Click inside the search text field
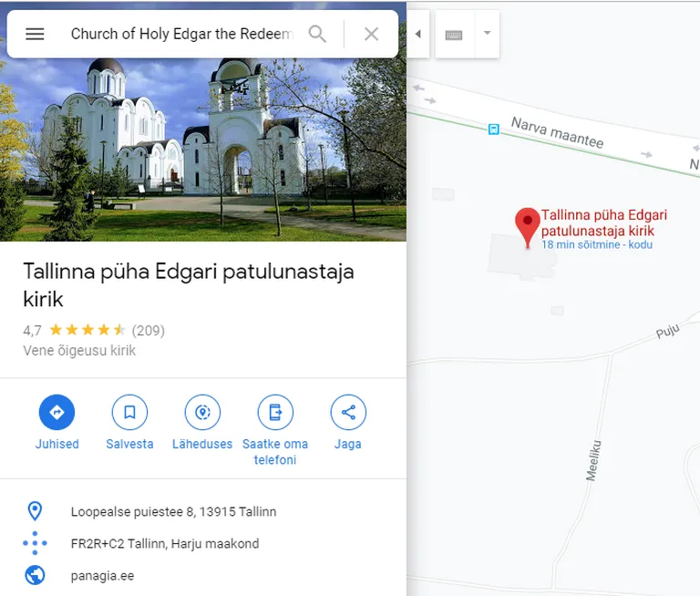The image size is (700, 596). (181, 34)
